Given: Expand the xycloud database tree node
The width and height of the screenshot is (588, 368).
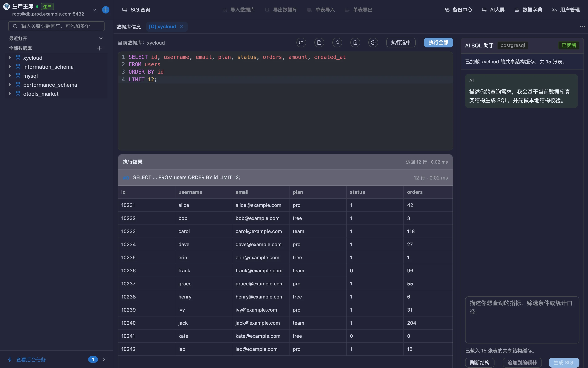Looking at the screenshot, I should point(10,58).
